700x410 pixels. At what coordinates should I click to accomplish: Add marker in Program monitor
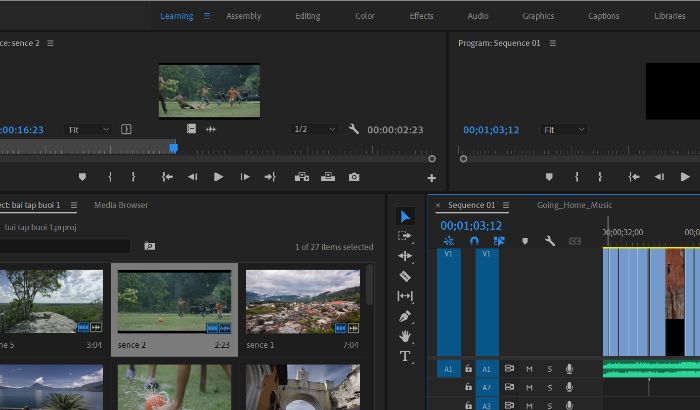click(549, 177)
